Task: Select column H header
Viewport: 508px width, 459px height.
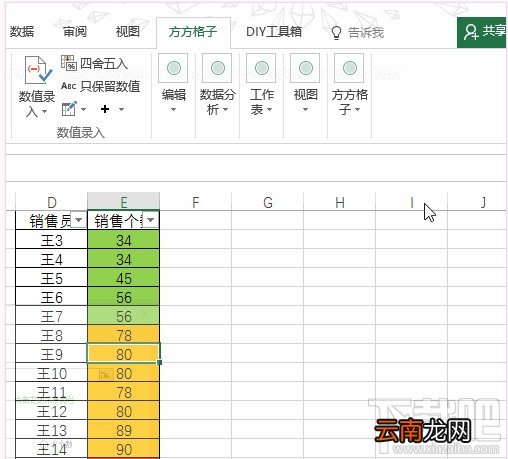Action: point(340,202)
